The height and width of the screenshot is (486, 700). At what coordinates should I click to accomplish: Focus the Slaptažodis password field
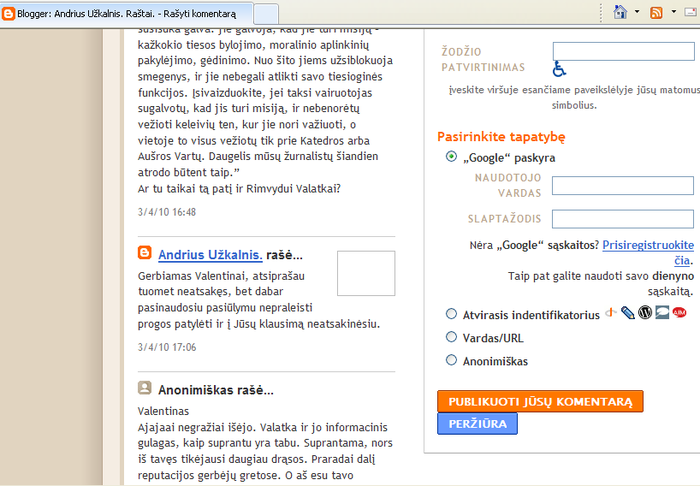(x=623, y=218)
